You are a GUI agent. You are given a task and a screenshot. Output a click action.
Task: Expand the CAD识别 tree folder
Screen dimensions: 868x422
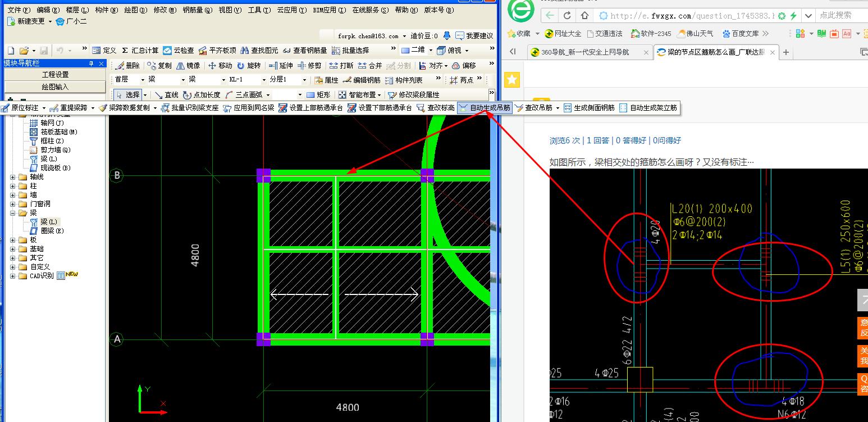(x=13, y=276)
